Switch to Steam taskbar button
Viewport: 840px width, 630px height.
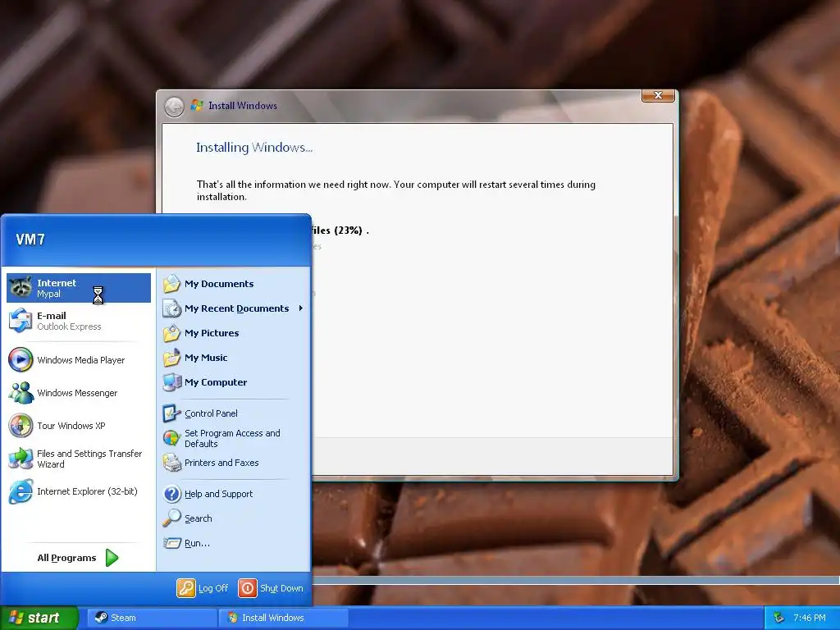(x=152, y=618)
